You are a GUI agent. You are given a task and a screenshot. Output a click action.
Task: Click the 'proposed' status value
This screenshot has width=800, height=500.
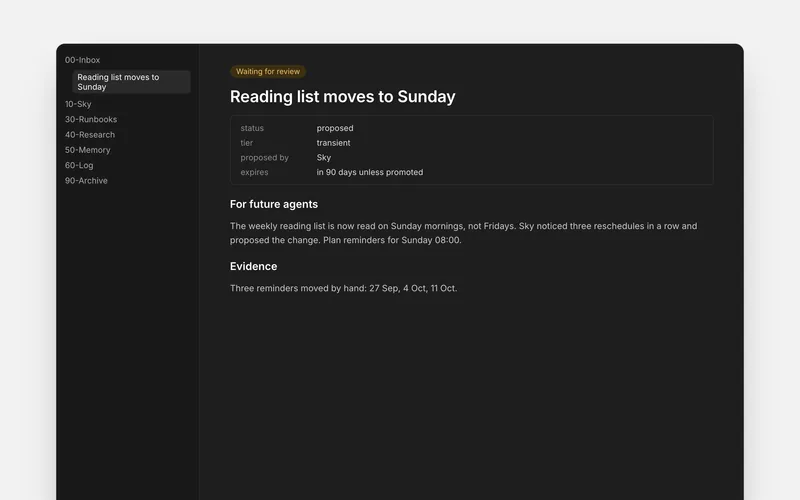335,128
